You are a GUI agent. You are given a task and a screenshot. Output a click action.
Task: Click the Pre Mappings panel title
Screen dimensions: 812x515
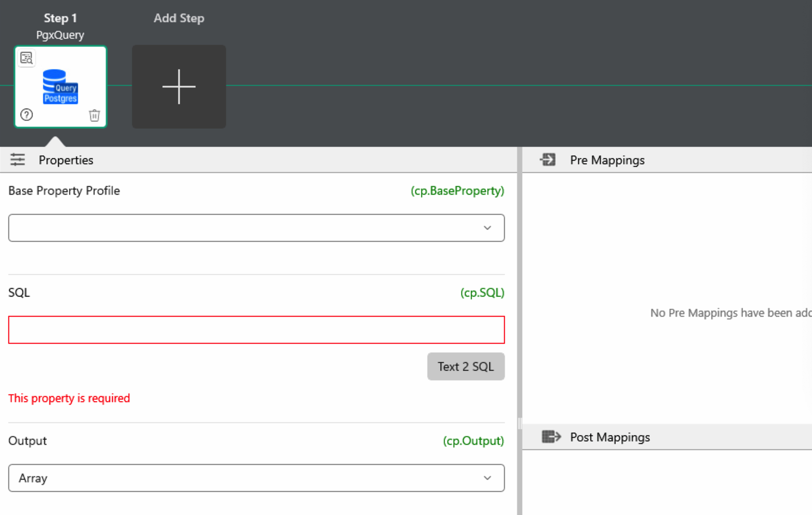tap(607, 160)
